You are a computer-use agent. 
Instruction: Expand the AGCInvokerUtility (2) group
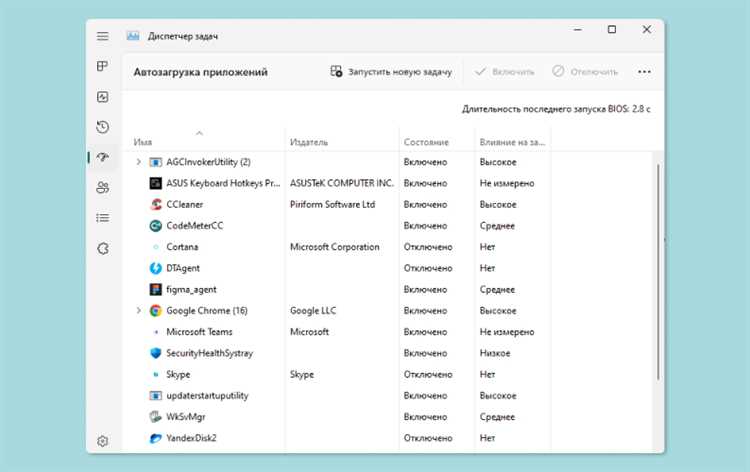(138, 161)
